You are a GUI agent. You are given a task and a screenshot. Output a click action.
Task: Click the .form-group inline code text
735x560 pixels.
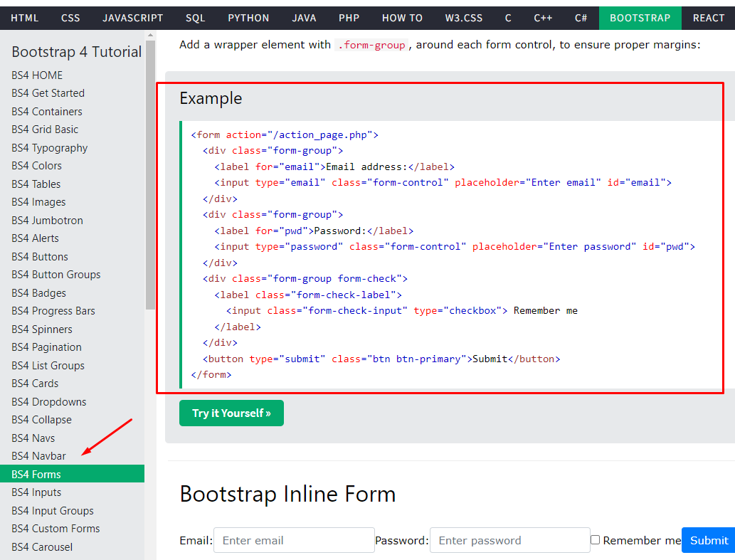[x=371, y=45]
